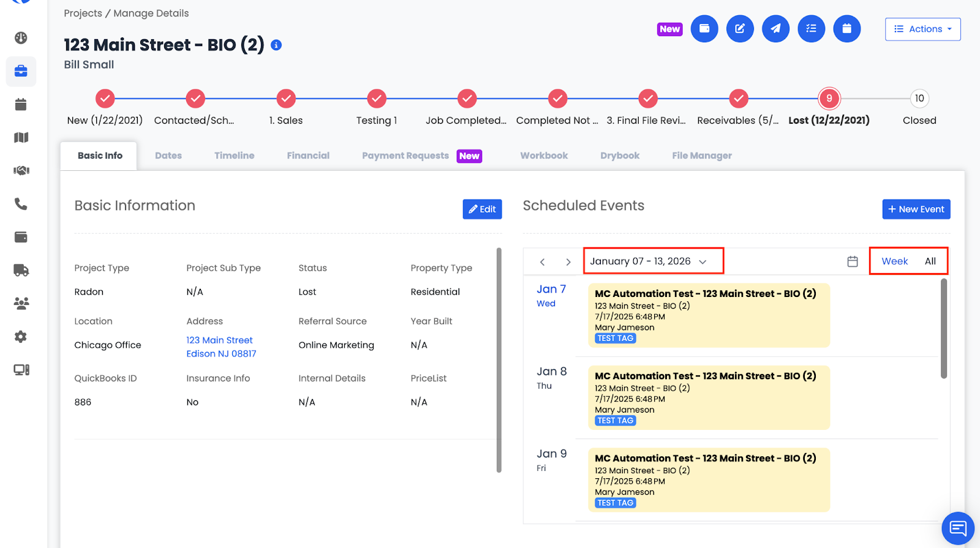Image resolution: width=980 pixels, height=548 pixels.
Task: Switch events view to All
Action: [930, 261]
